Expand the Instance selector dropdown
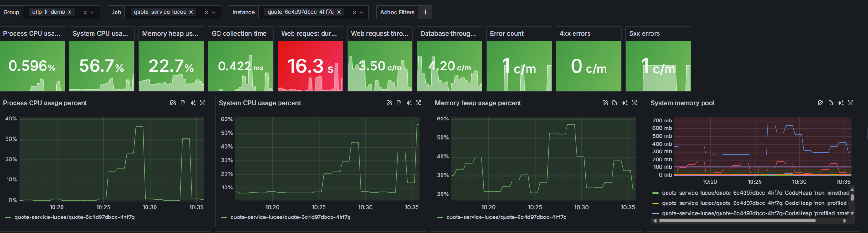 pyautogui.click(x=362, y=12)
